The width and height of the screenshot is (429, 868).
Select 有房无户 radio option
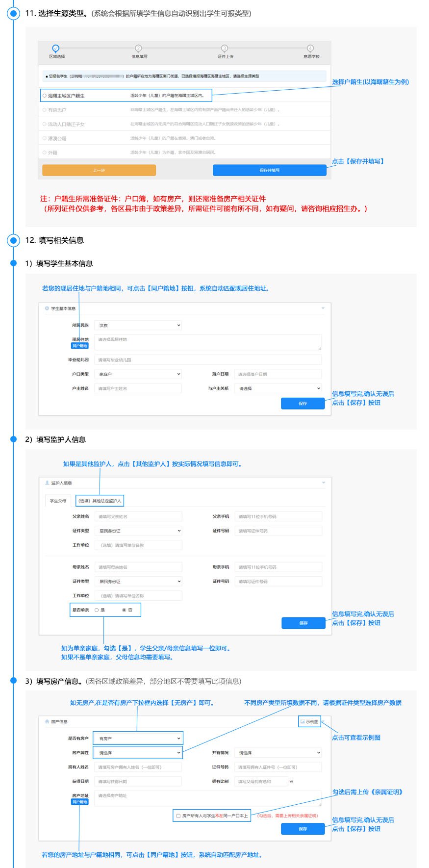(x=45, y=110)
